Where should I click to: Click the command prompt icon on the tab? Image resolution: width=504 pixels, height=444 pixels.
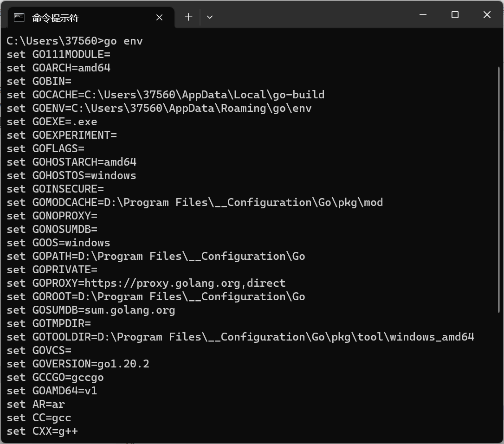19,17
